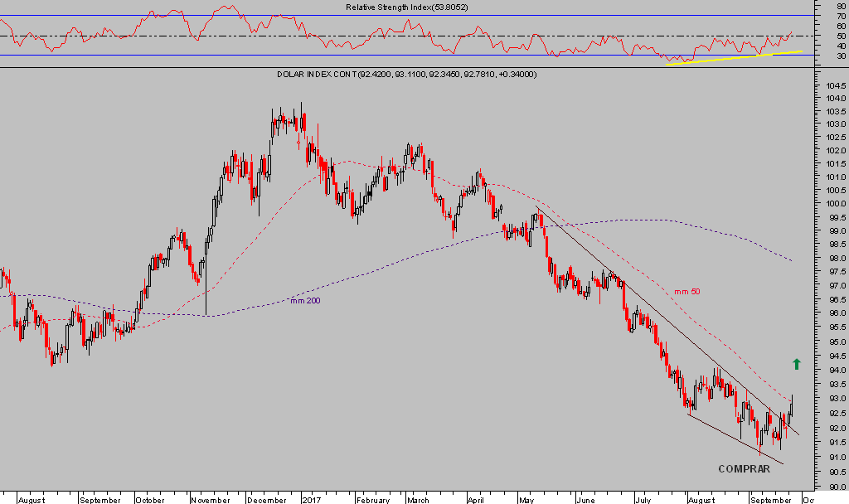Select the Relative Strength Index title
Viewport: 849px width, 504px height.
400,7
